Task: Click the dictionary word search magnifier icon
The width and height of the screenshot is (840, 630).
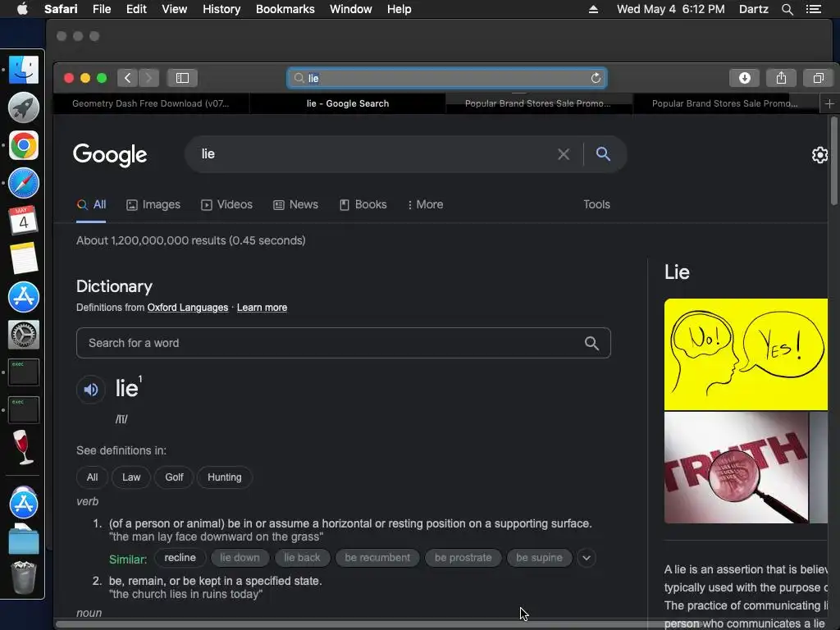Action: coord(591,344)
